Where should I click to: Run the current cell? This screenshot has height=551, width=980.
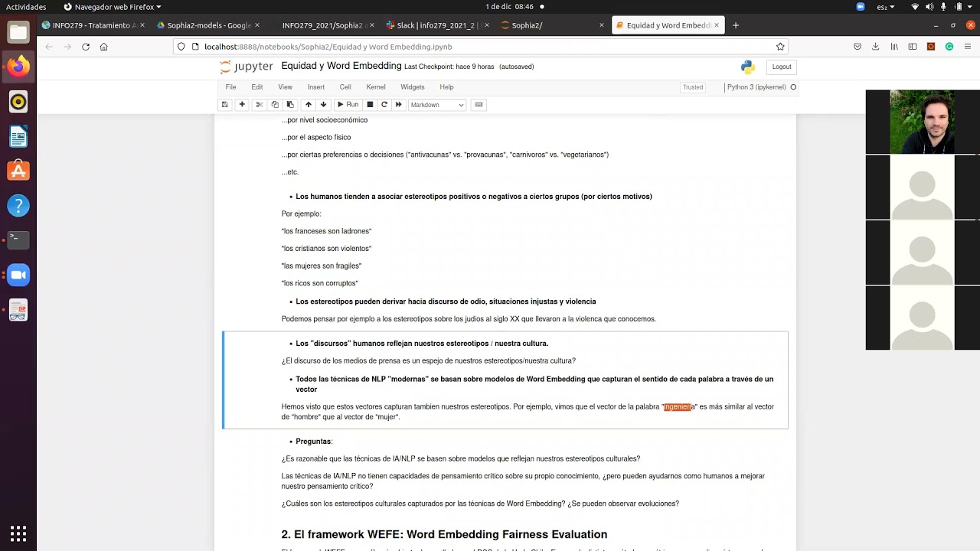(348, 105)
